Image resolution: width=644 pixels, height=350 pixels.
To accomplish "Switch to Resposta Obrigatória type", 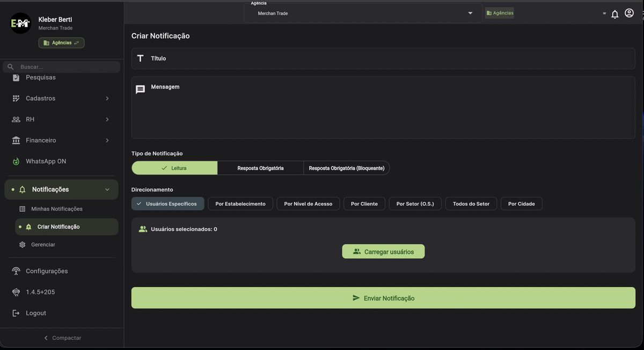I will point(260,167).
